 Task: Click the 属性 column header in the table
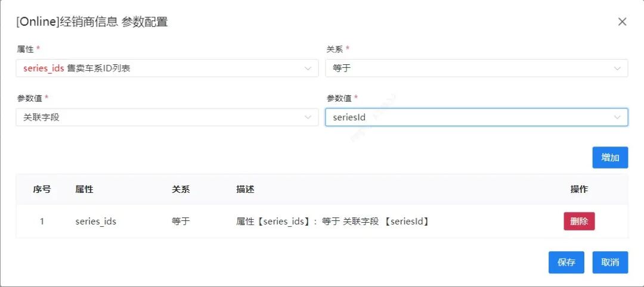[84, 189]
